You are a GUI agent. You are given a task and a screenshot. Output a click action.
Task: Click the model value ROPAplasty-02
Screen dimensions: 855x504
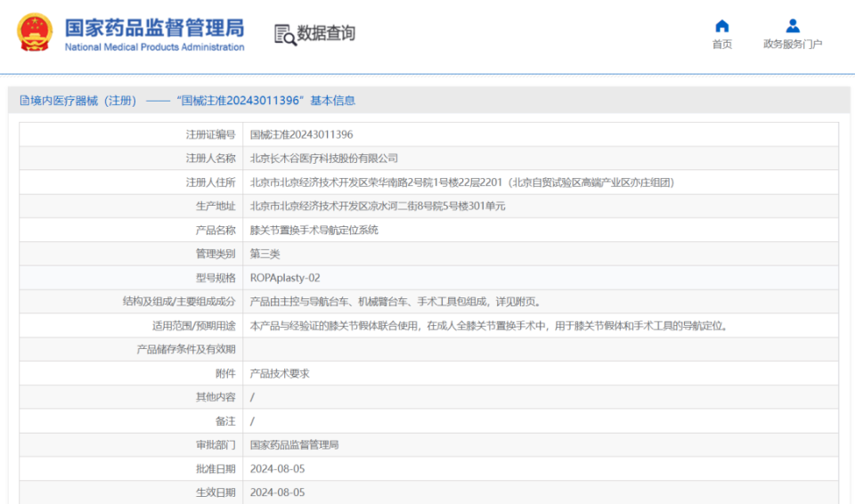285,278
